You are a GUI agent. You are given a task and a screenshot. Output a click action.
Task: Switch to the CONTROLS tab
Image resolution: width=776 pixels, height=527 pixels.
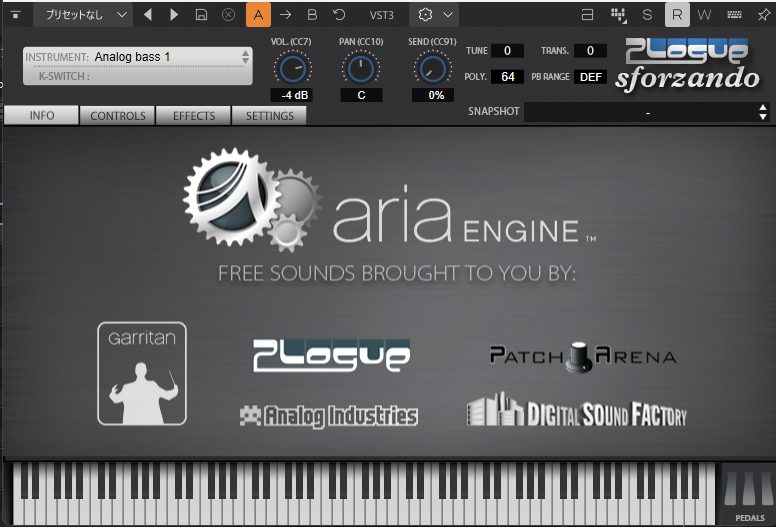point(118,115)
